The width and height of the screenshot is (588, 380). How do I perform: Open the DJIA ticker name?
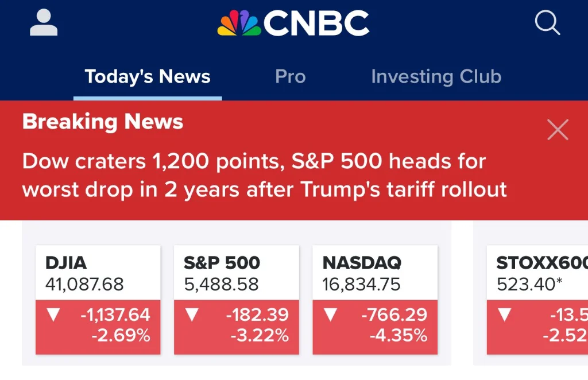pyautogui.click(x=66, y=263)
